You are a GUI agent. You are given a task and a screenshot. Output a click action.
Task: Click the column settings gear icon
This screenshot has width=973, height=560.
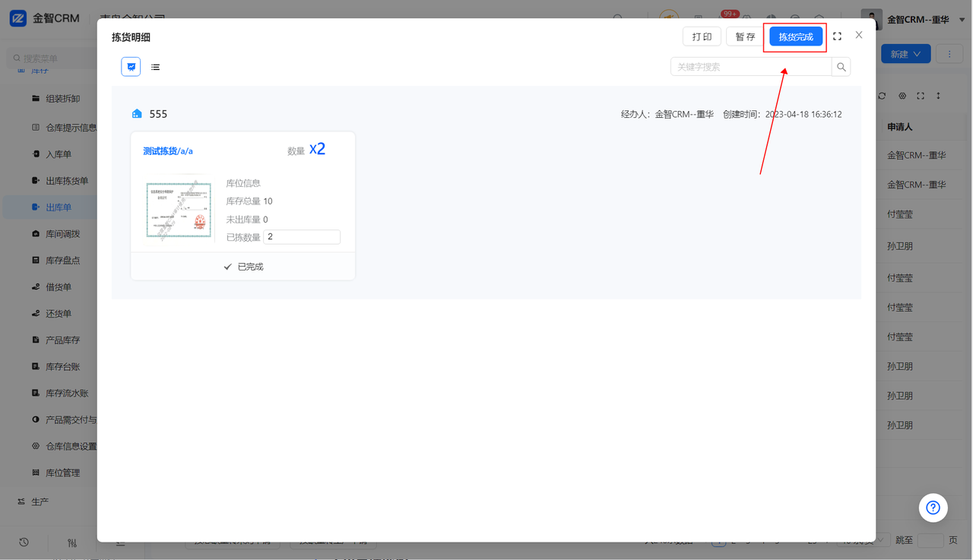[x=902, y=96]
